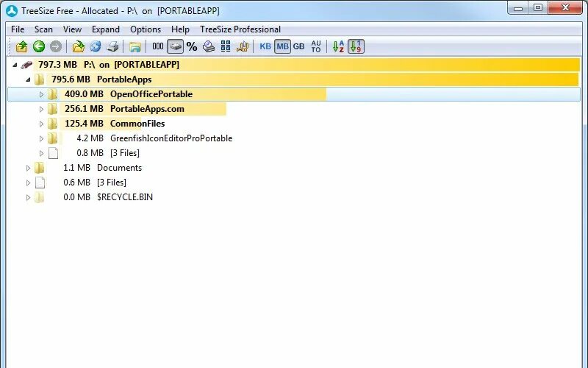Expand the 0.8 MB [3 Files] node
Image resolution: width=588 pixels, height=368 pixels.
pos(41,153)
